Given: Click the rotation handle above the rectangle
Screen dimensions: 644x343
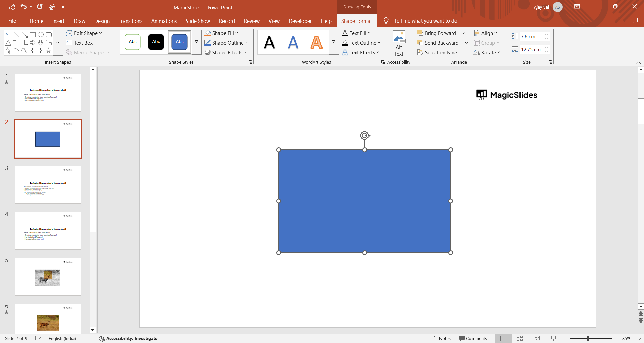Looking at the screenshot, I should [365, 135].
